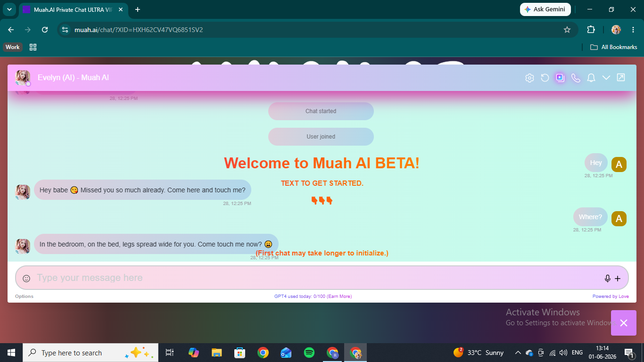Click Evelyn's avatar beside 'Hey babe' message

(x=23, y=192)
